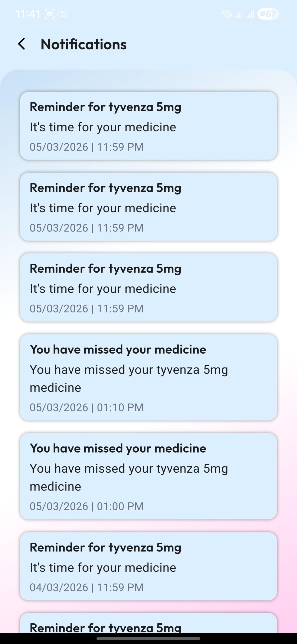Tap the Wi-Fi status icon
Viewport: 297px width, 644px height.
coord(226,14)
